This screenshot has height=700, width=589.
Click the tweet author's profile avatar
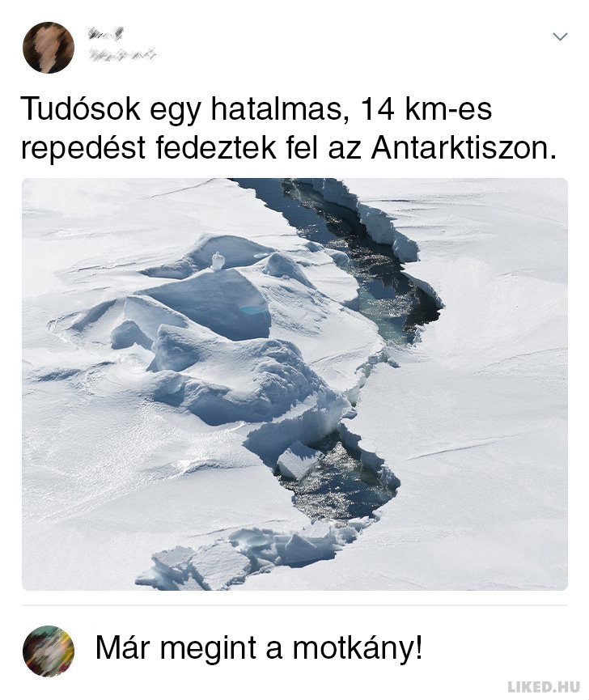(x=49, y=47)
